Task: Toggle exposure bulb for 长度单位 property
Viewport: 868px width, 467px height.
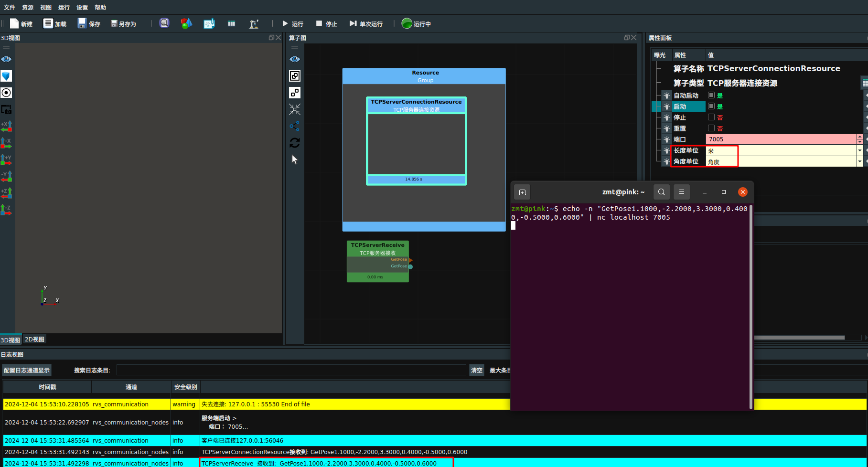Action: [x=667, y=150]
